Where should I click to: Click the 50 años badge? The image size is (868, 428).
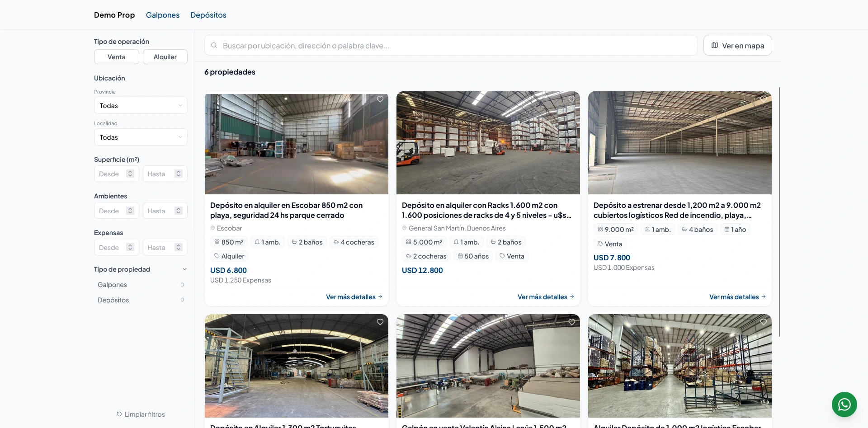click(473, 256)
